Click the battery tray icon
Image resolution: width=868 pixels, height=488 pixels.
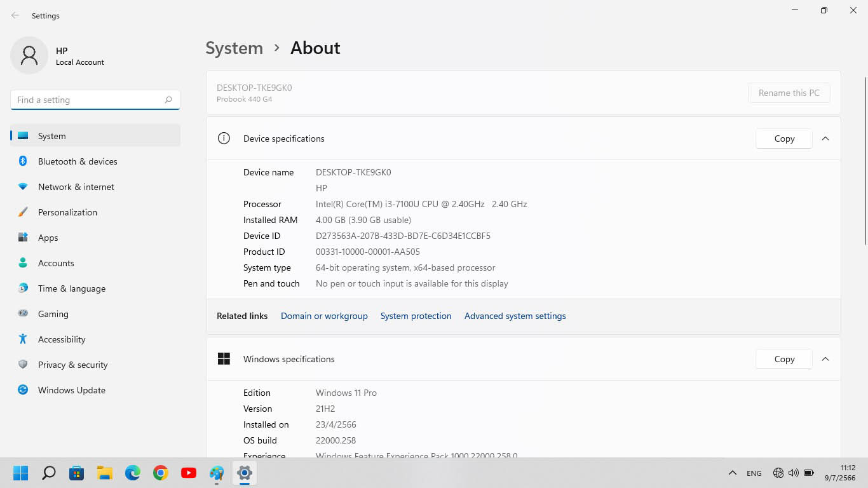click(809, 473)
